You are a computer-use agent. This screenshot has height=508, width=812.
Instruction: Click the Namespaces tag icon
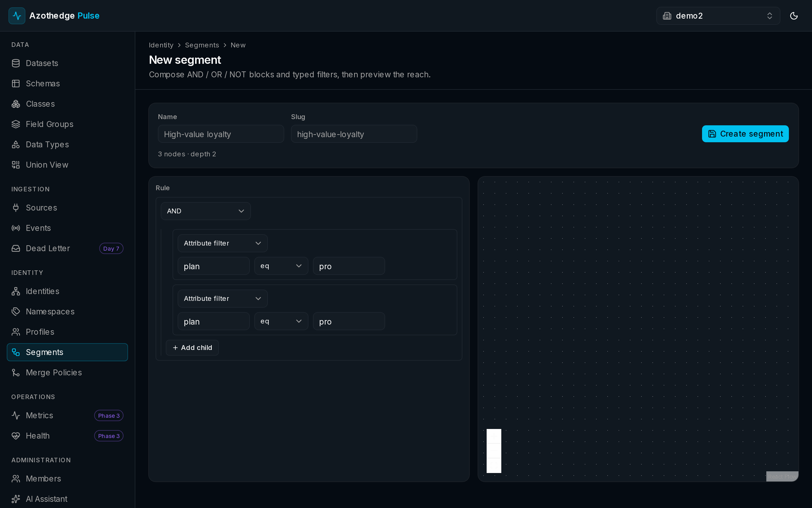[16, 312]
